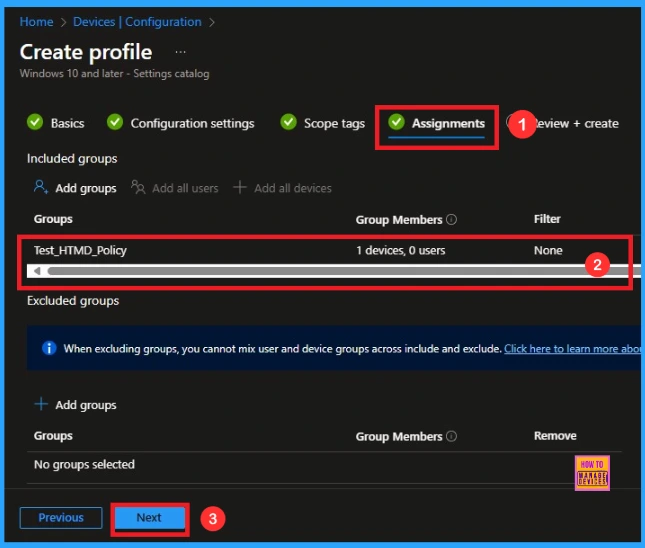Go to Devices | Configuration breadcrumb

(137, 22)
